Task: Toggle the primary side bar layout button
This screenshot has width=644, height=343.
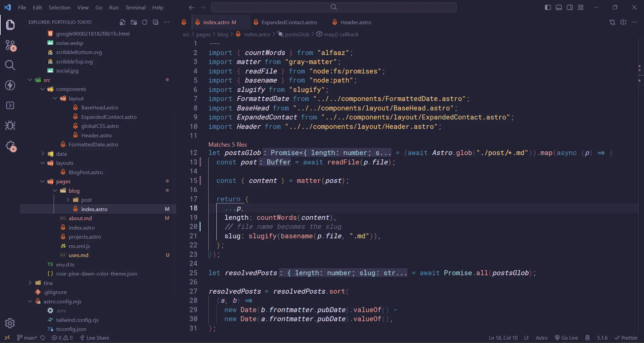Action: 548,7
